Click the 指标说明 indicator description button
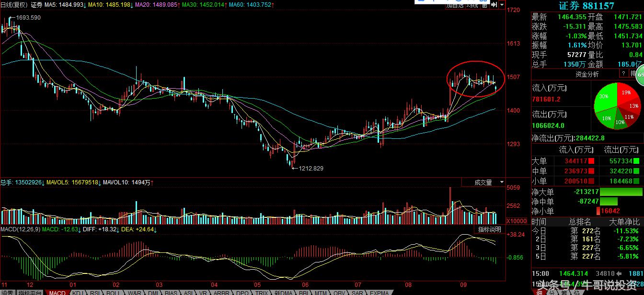The height and width of the screenshot is (295, 644). 489,229
